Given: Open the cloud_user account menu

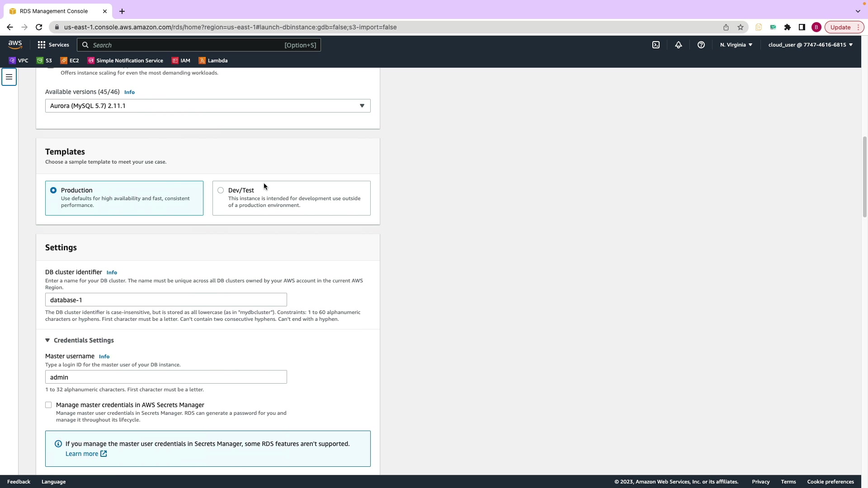Looking at the screenshot, I should (x=810, y=45).
